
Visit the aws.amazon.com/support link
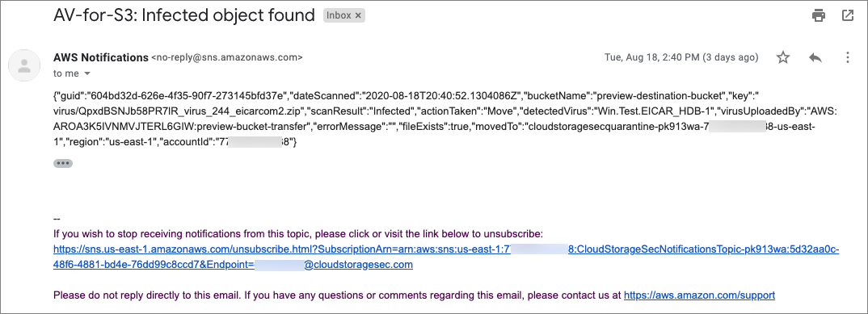(699, 295)
